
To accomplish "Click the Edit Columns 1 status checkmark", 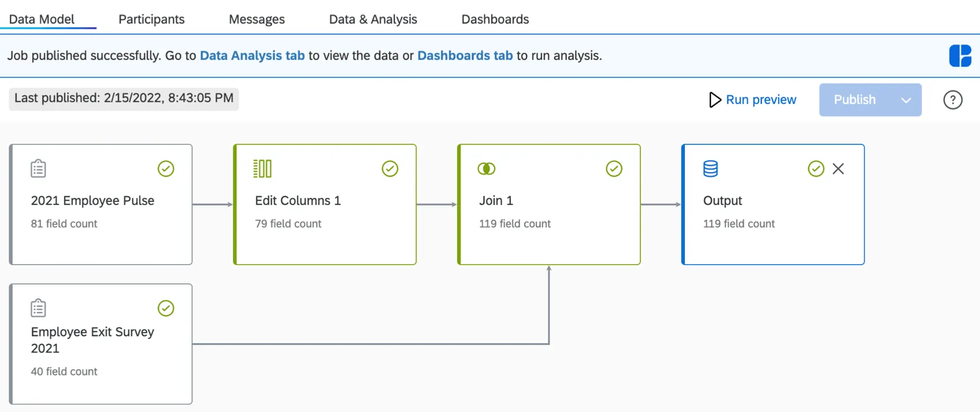I will pos(390,168).
